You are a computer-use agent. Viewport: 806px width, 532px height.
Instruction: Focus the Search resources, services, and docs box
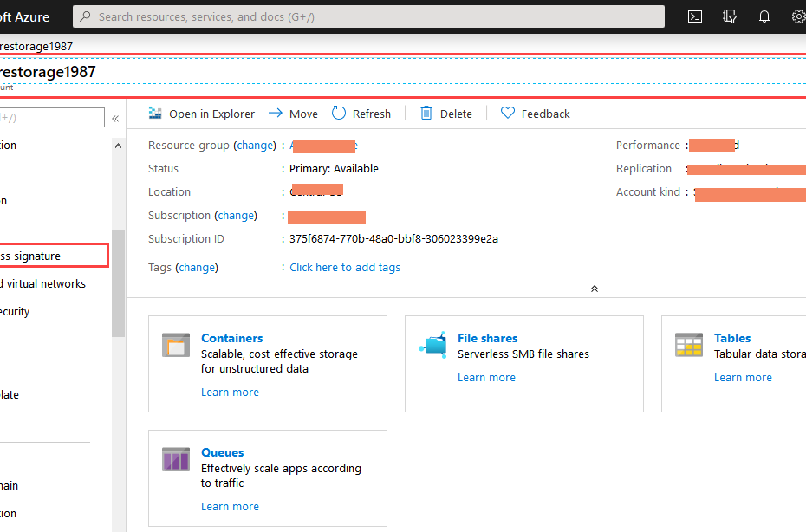(x=368, y=16)
